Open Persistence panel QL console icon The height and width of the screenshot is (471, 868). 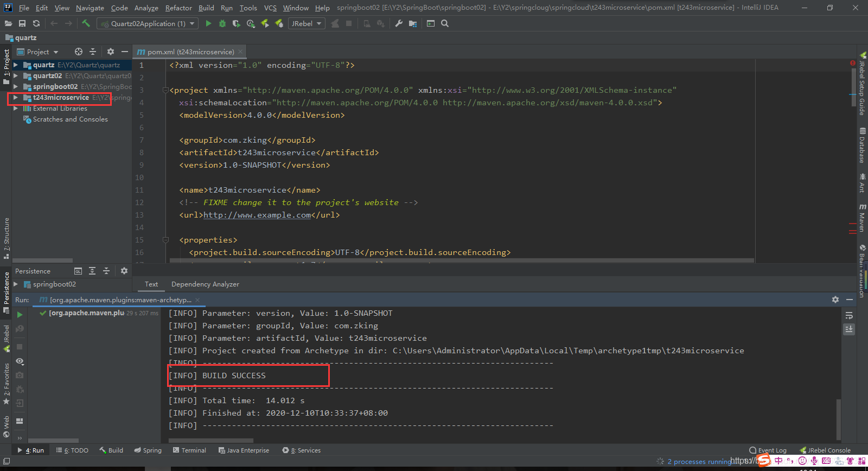pyautogui.click(x=78, y=271)
